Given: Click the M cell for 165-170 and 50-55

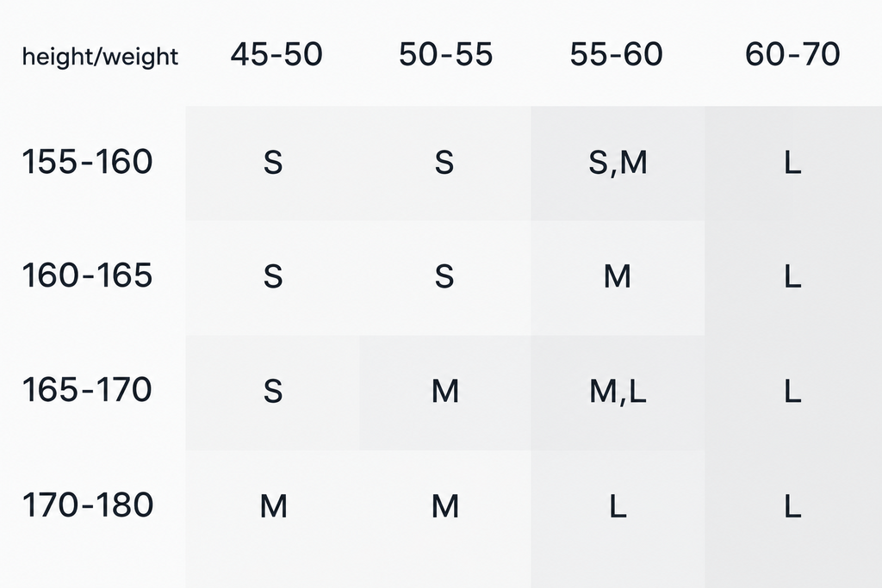Looking at the screenshot, I should (445, 391).
